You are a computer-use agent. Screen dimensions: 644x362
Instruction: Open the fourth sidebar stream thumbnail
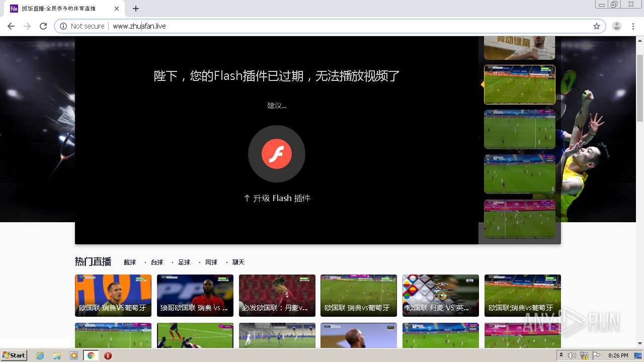point(520,174)
